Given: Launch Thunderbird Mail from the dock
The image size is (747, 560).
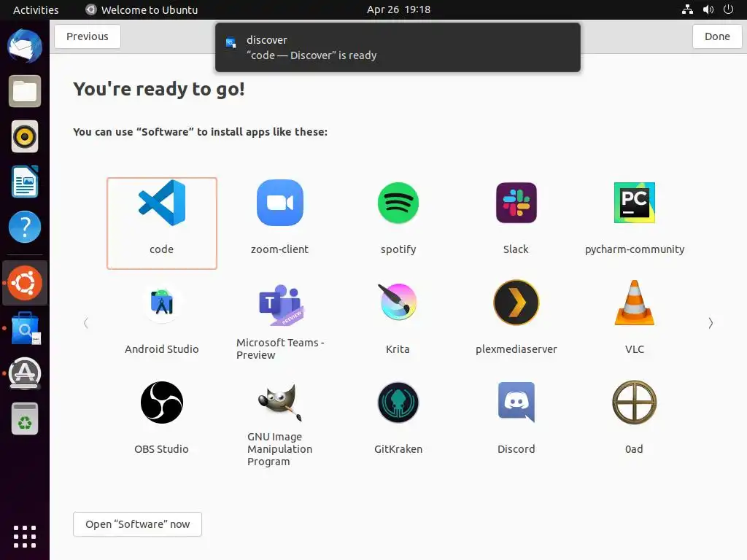Looking at the screenshot, I should click(x=25, y=46).
